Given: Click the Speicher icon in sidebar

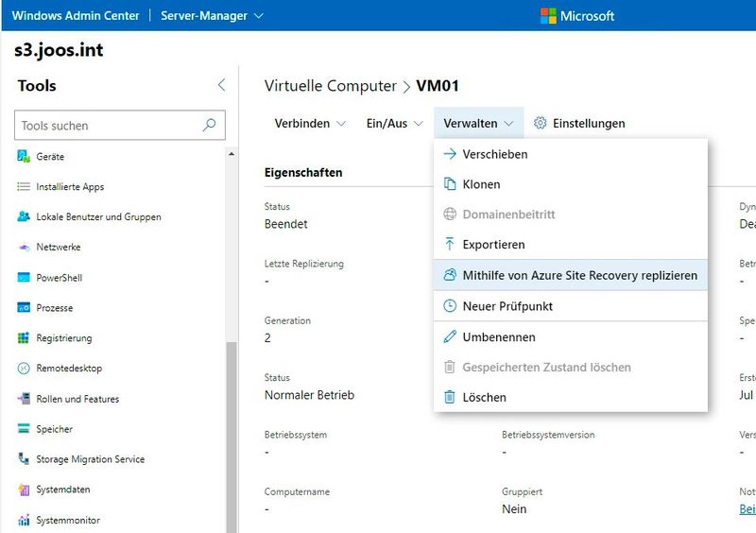Looking at the screenshot, I should tap(24, 429).
